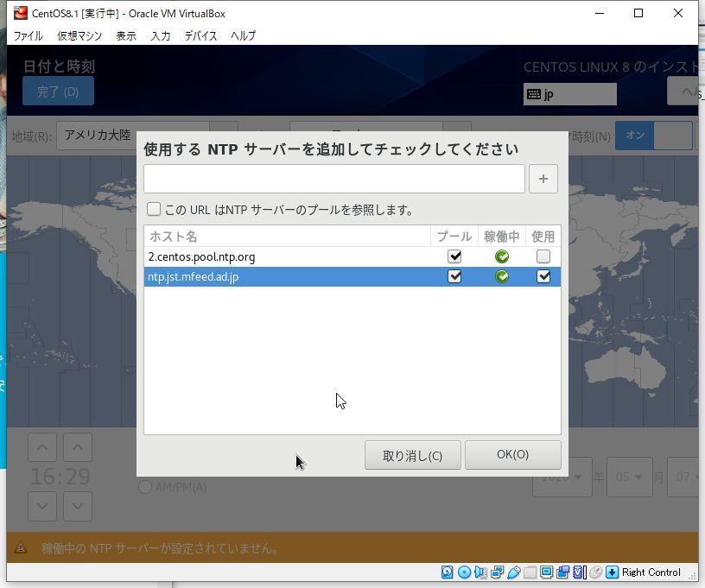
Task: Increase the minutes with the up arrow
Action: pyautogui.click(x=78, y=447)
